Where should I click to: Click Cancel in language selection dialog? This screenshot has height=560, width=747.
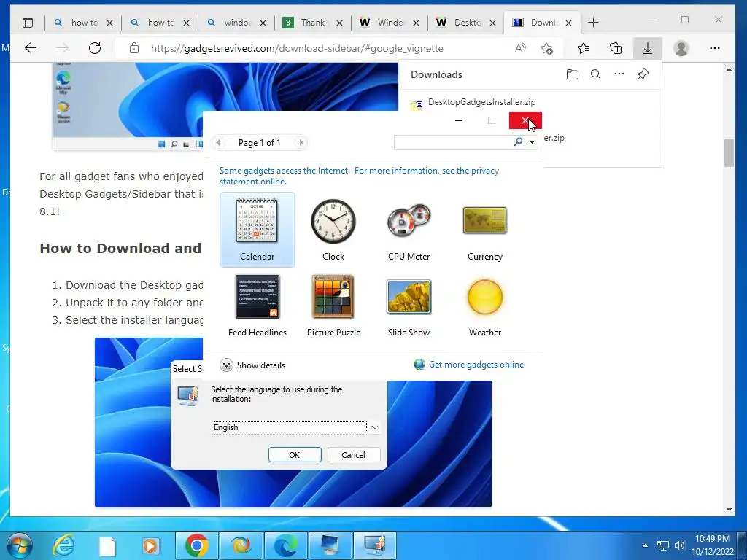(x=354, y=455)
